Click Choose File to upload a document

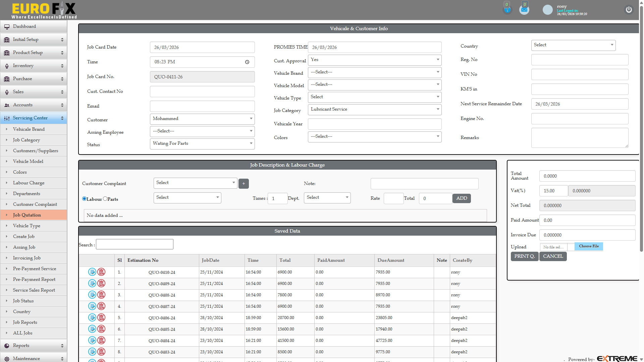pyautogui.click(x=589, y=246)
